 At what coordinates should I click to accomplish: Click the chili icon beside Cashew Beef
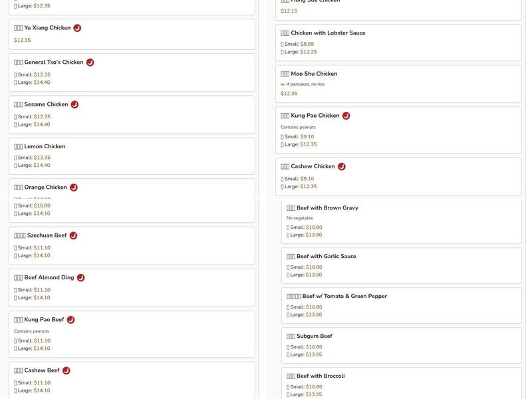(66, 370)
